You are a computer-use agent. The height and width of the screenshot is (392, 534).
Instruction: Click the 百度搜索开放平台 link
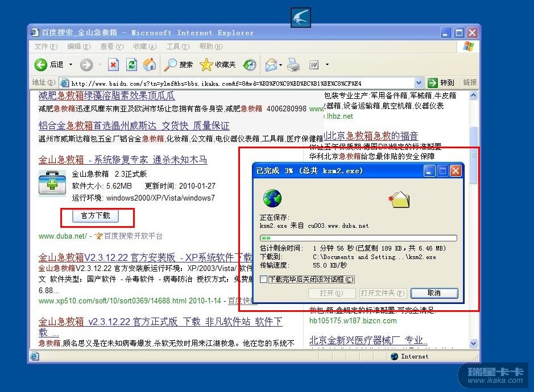[133, 236]
